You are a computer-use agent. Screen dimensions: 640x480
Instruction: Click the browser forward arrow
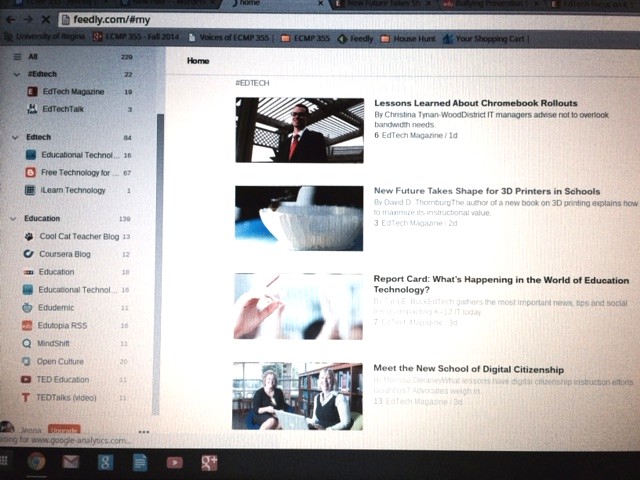tap(28, 20)
